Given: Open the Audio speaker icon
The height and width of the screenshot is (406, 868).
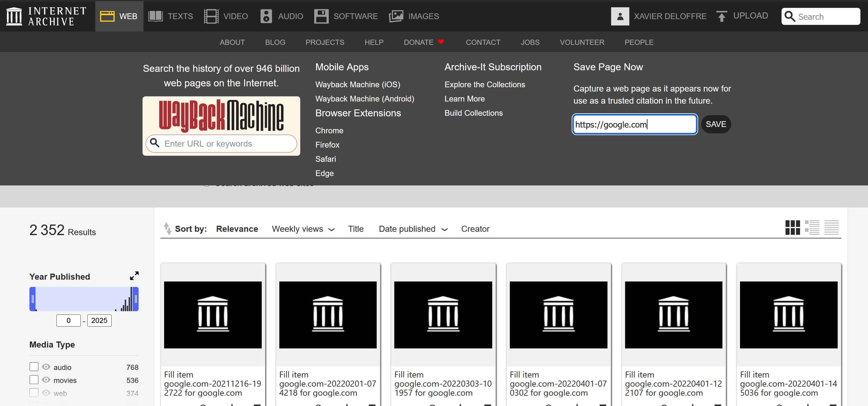Looking at the screenshot, I should coord(266,16).
